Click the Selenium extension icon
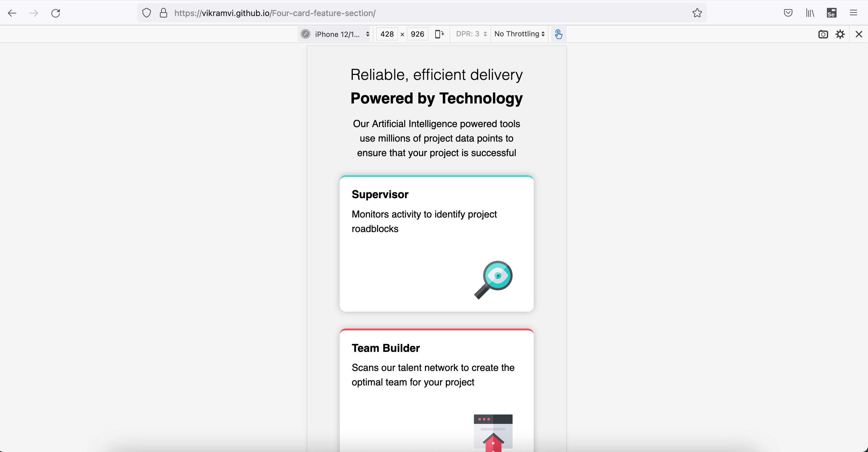 click(831, 13)
